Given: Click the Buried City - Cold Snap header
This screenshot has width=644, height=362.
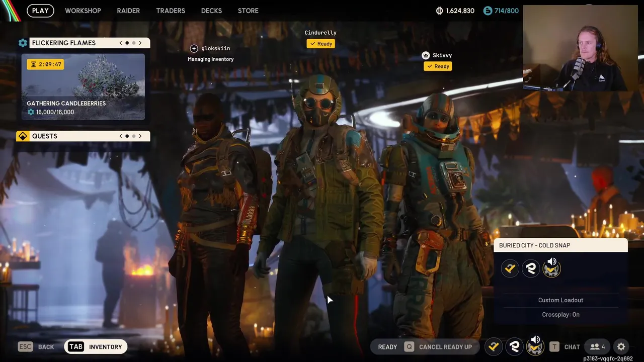Looking at the screenshot, I should 561,245.
